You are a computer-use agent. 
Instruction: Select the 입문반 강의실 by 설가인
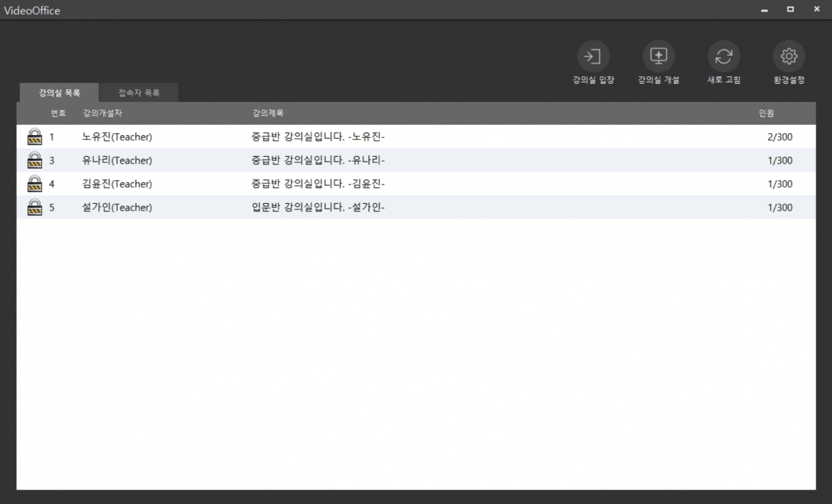pyautogui.click(x=318, y=208)
